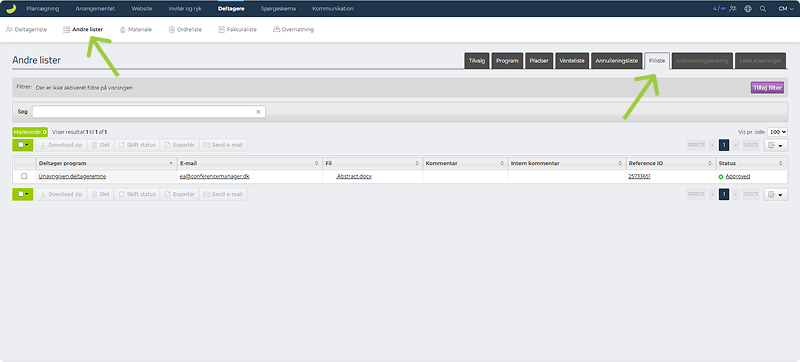Image resolution: width=800 pixels, height=362 pixels.
Task: Click the Tilføj filter button
Action: 767,88
